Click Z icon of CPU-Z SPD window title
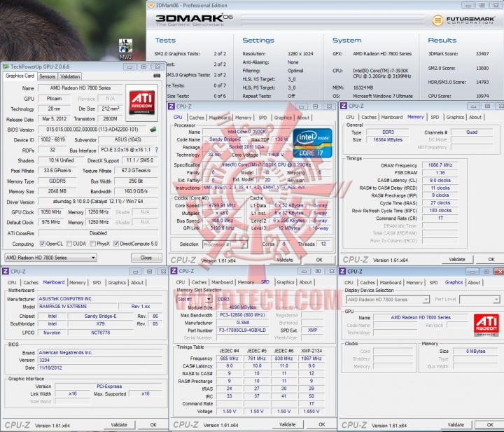 pos(174,271)
